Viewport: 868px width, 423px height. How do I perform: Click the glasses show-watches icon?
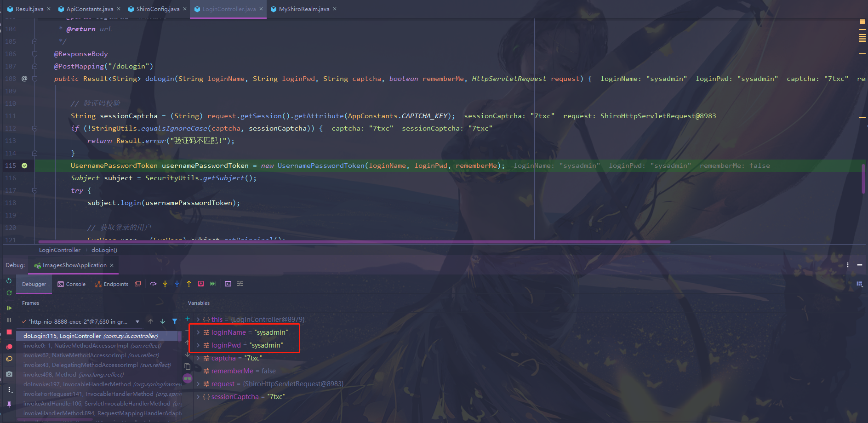(188, 378)
